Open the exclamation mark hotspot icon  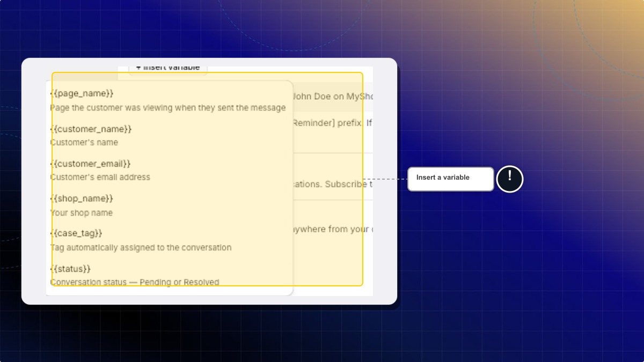point(509,179)
